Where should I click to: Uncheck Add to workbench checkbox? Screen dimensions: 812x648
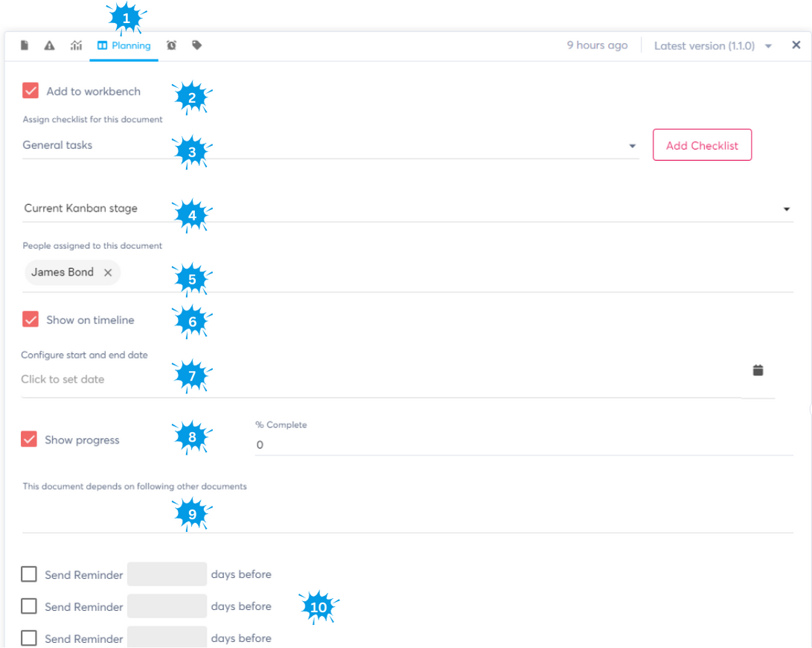tap(31, 91)
